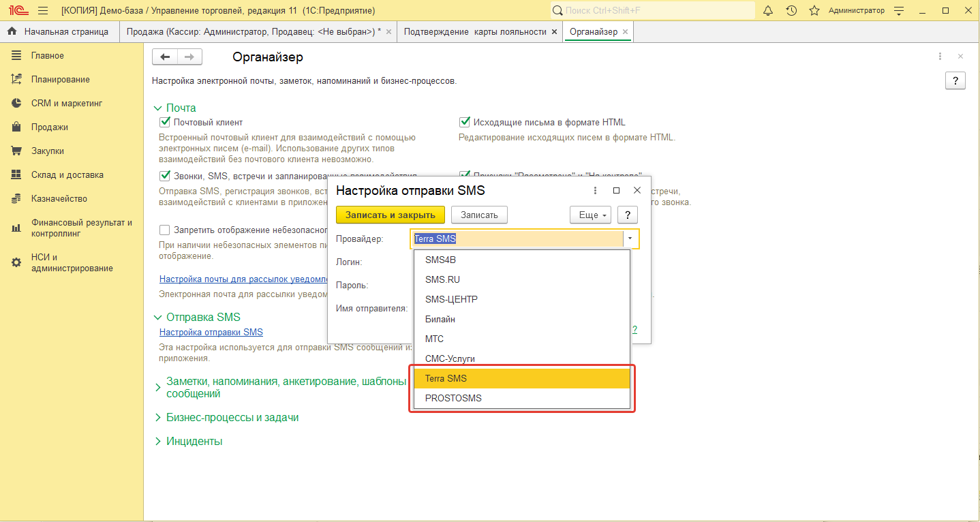
Task: Click the Администратор user name
Action: click(857, 10)
